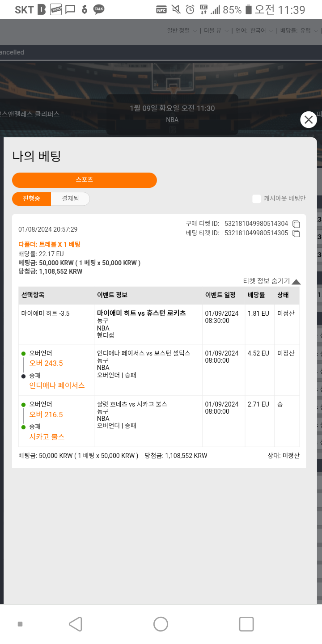Screen dimensions: 322x644
Task: Enable 캐시아웃 베팅만 checkbox
Action: pyautogui.click(x=256, y=199)
